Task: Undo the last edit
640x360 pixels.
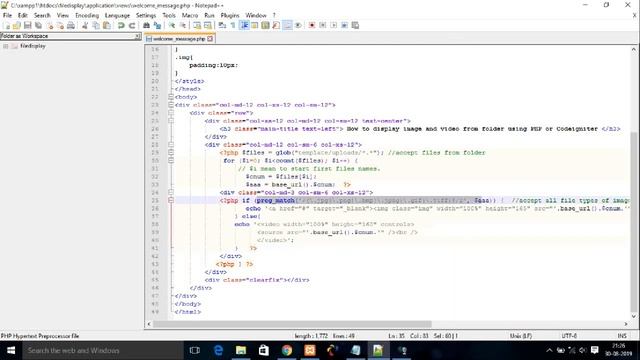Action: pyautogui.click(x=121, y=25)
